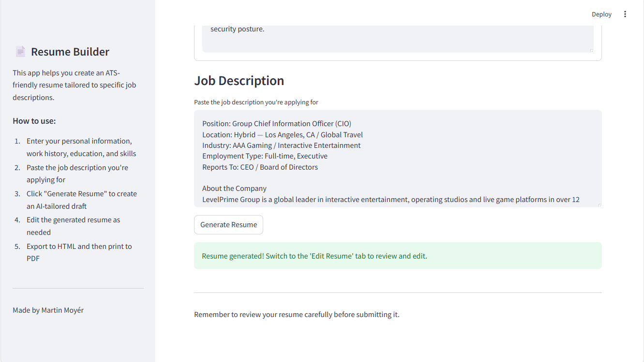Click the page icon beside Resume Builder
Image resolution: width=644 pixels, height=362 pixels.
[20, 52]
